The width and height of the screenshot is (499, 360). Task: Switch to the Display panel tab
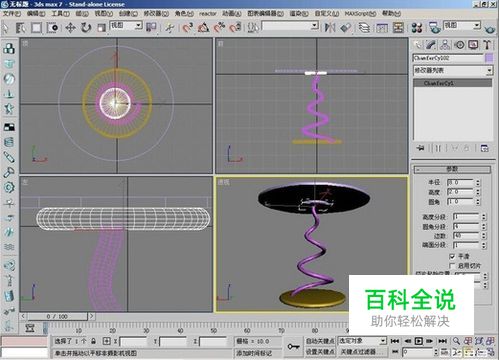click(473, 45)
